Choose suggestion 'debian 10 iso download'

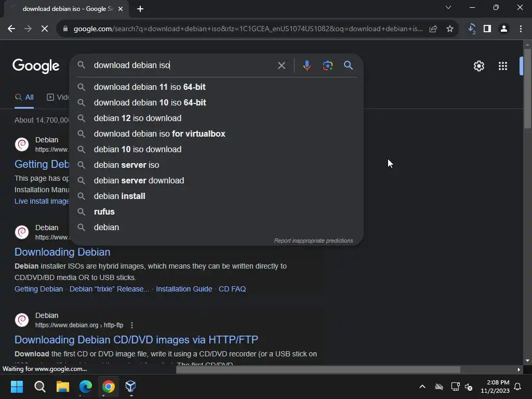click(x=216, y=149)
